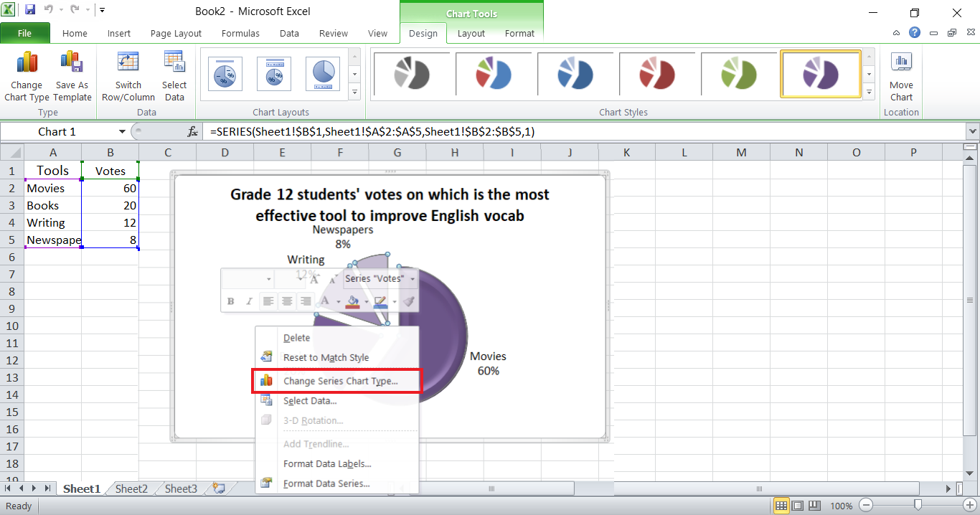The image size is (980, 515).
Task: Select the gray pie chart style
Action: tap(411, 73)
